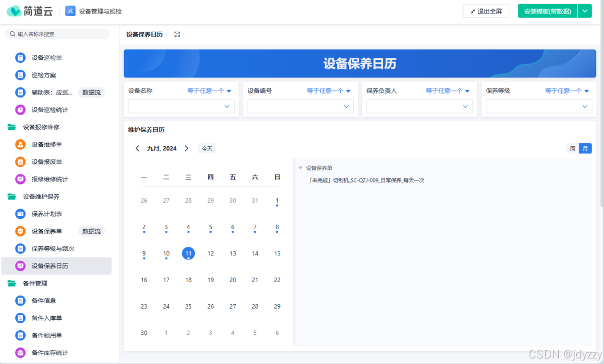Open the 「未完成」切制机_SC-QZJ-009 event entry

(365, 180)
